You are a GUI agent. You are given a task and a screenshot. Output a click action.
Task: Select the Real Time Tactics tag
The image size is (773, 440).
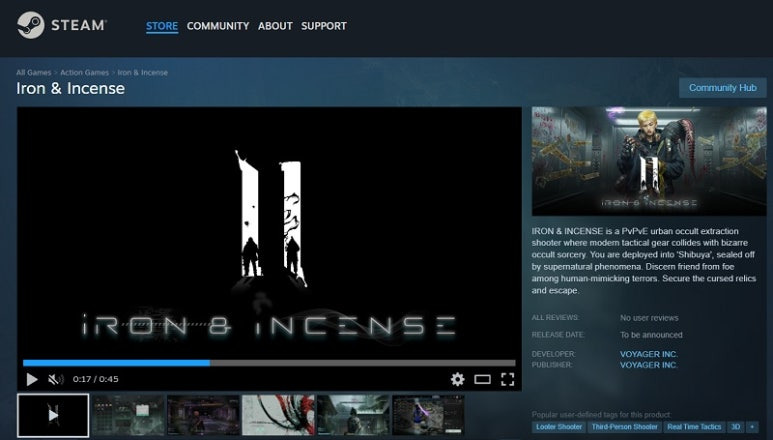click(x=694, y=427)
